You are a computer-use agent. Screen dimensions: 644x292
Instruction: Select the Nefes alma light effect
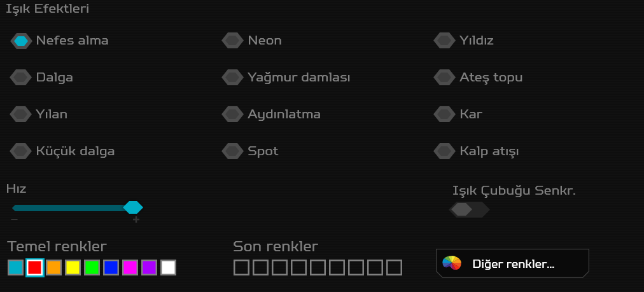21,41
